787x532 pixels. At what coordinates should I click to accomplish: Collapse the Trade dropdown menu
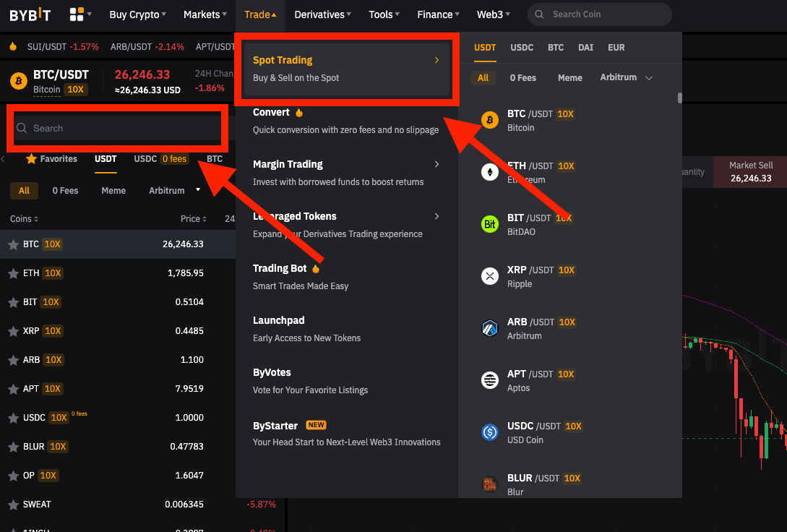coord(260,14)
